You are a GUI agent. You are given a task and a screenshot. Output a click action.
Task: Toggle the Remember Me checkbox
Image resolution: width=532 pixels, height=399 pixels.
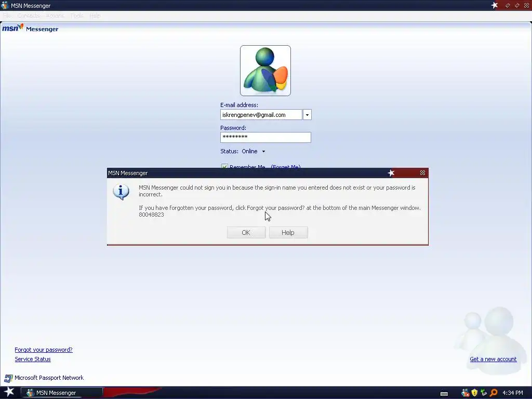click(x=224, y=166)
